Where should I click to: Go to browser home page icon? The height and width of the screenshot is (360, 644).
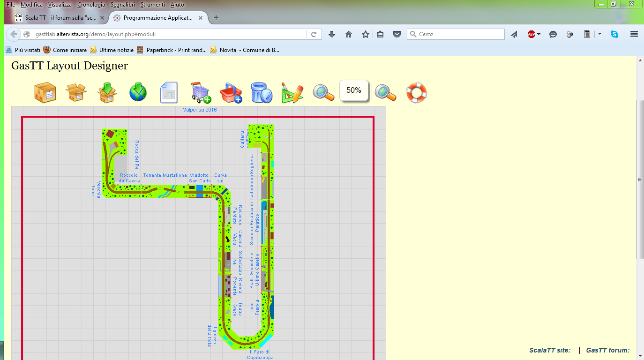pos(348,34)
